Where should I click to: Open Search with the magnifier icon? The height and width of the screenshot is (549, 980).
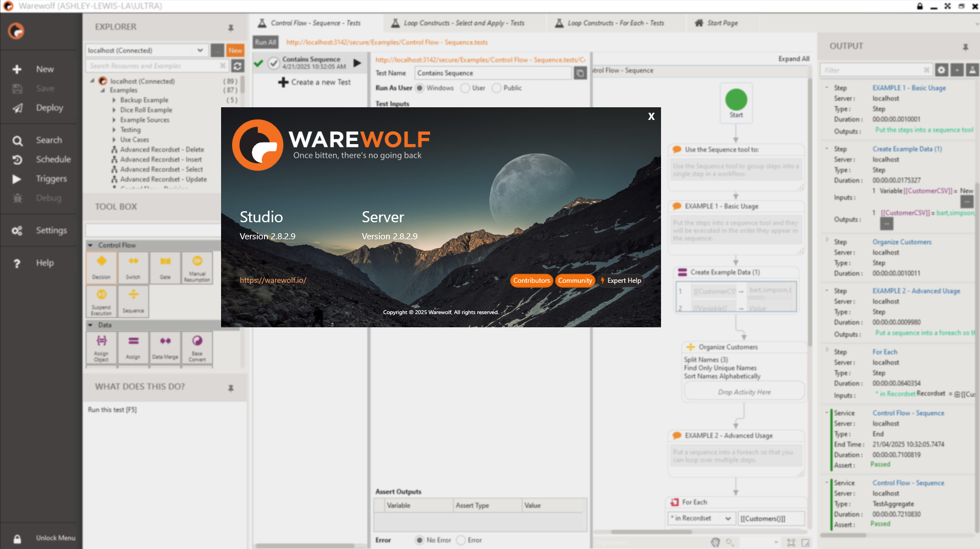(x=18, y=141)
